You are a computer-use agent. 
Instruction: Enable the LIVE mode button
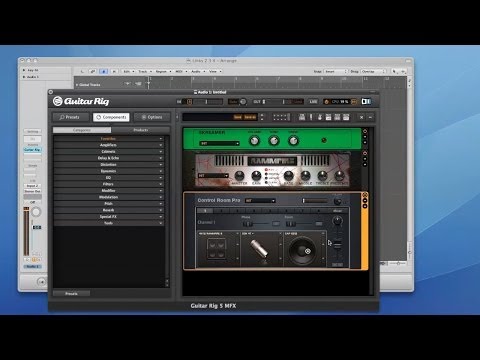(313, 102)
